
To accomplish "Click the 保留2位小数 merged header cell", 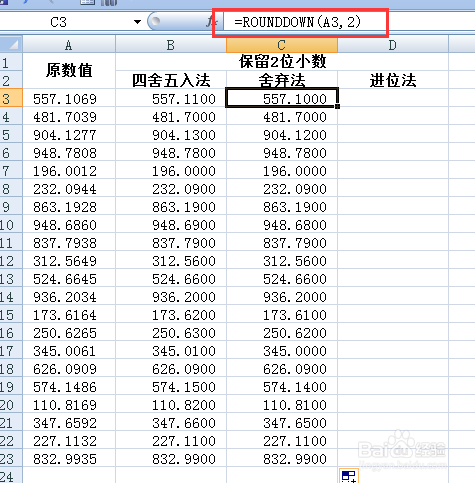I will coord(282,62).
